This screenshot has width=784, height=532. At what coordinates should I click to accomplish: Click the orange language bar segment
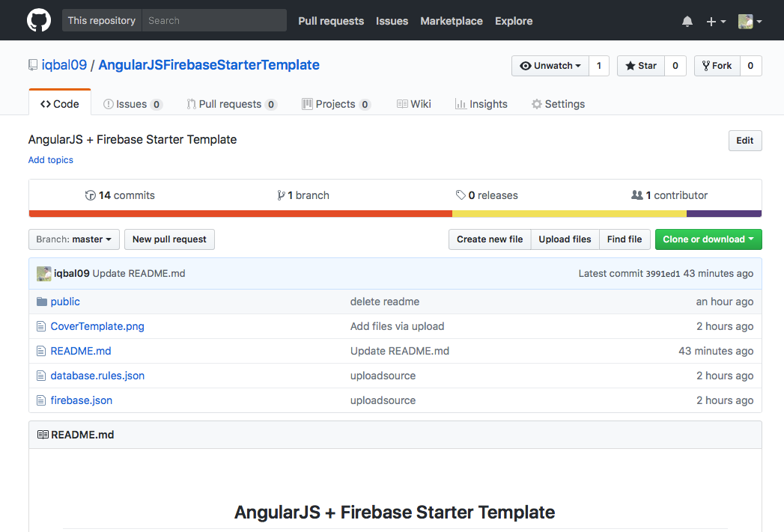pyautogui.click(x=240, y=214)
